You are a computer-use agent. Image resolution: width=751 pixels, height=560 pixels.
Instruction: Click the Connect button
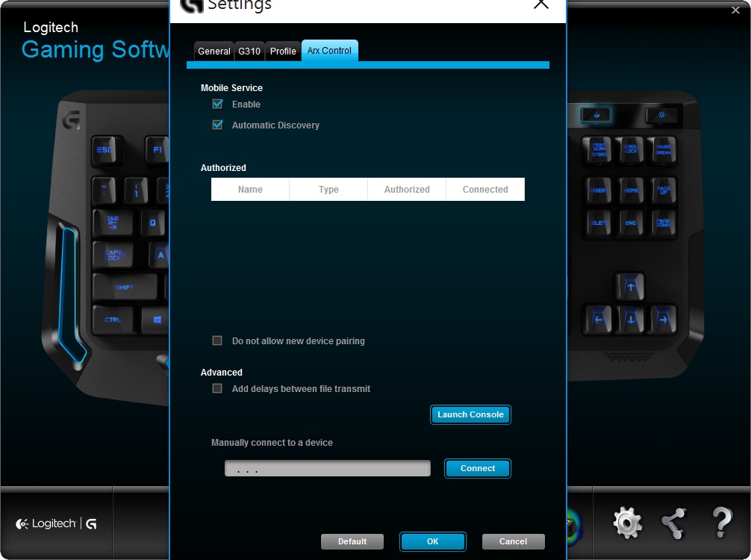click(478, 468)
